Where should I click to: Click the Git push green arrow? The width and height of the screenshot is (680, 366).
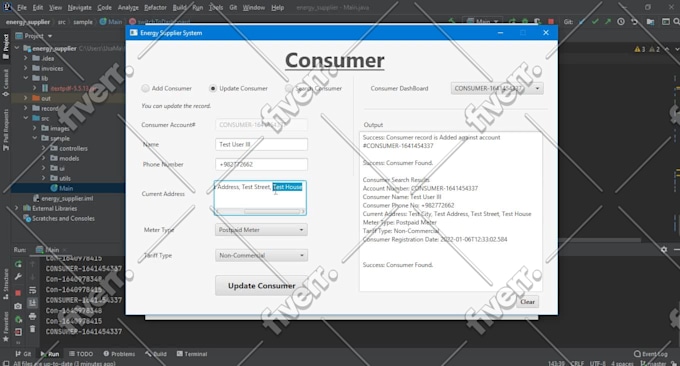point(608,21)
